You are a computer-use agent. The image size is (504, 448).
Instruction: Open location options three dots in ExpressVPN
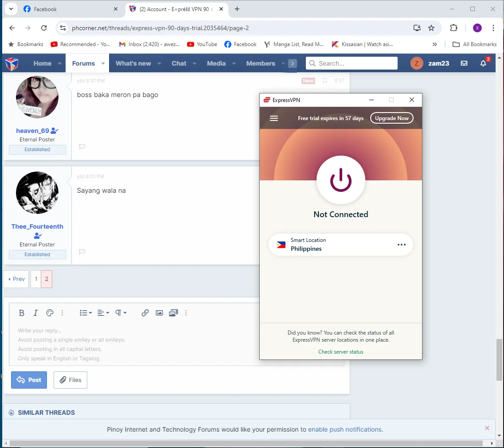(402, 245)
